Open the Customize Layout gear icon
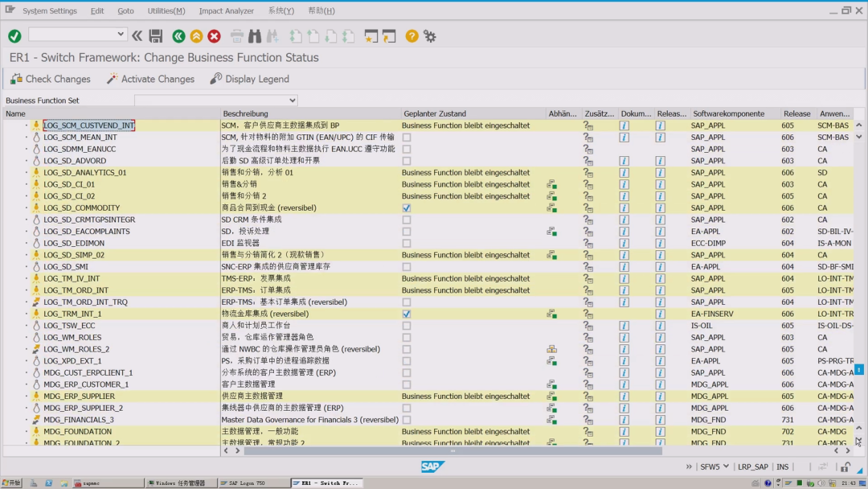This screenshot has width=868, height=489. click(429, 36)
